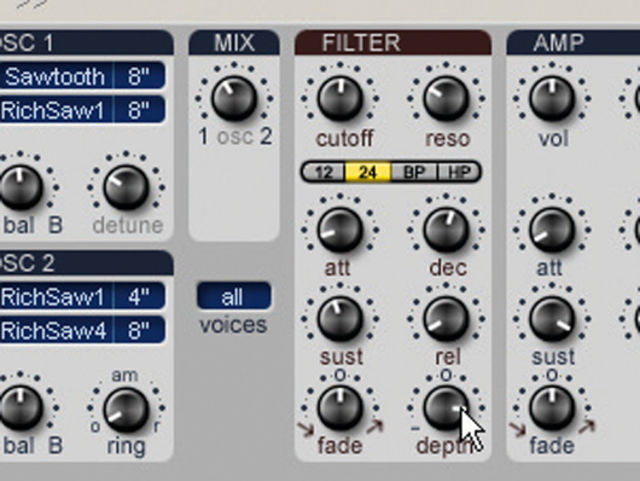Image resolution: width=640 pixels, height=481 pixels.
Task: Select the HP filter mode
Action: pyautogui.click(x=458, y=172)
